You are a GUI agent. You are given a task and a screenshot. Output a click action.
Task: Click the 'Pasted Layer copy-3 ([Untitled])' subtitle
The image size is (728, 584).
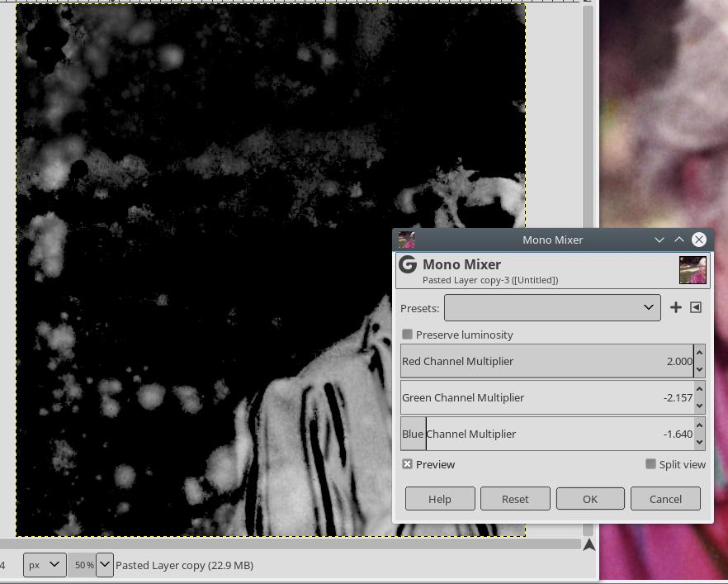pos(490,280)
